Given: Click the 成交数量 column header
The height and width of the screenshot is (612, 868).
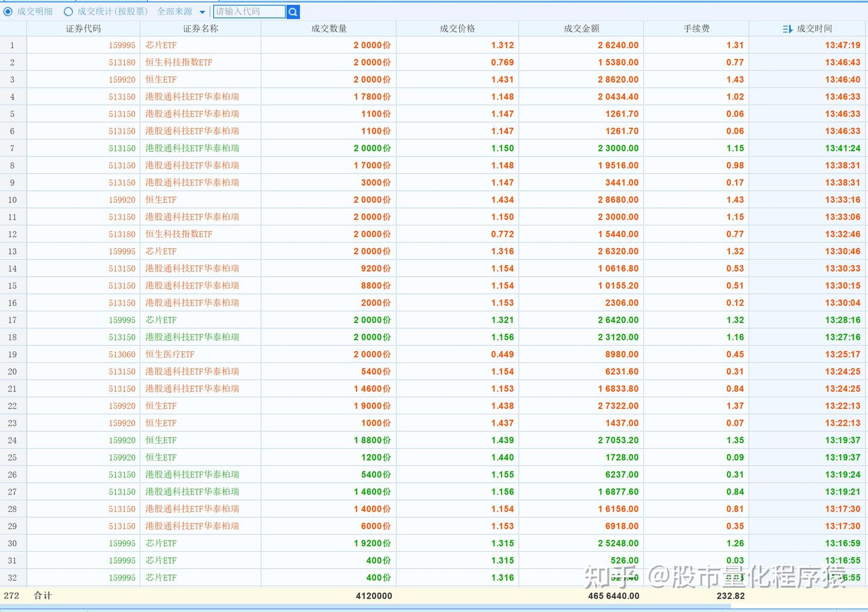Looking at the screenshot, I should point(329,28).
